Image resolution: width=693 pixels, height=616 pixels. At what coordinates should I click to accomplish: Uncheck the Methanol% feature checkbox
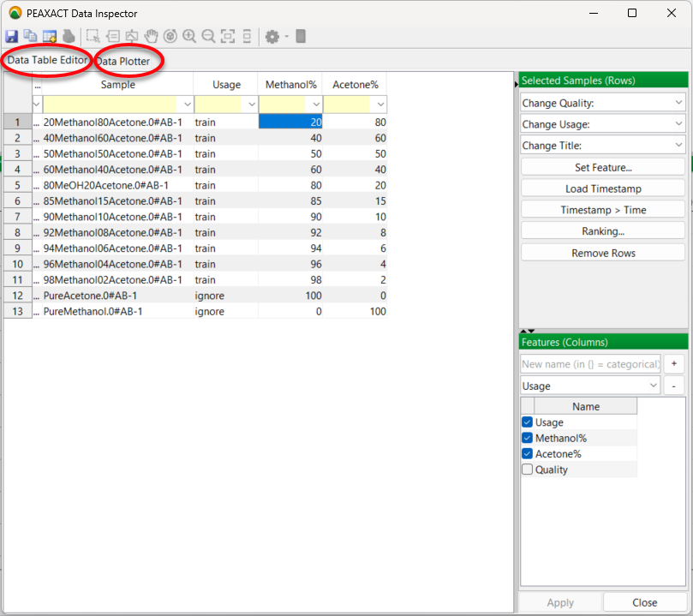point(527,438)
